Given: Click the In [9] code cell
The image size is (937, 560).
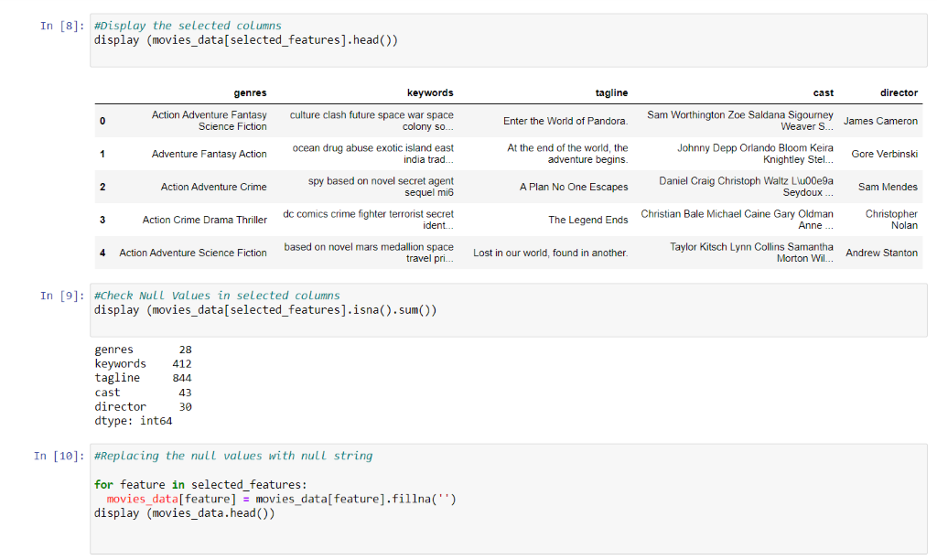Looking at the screenshot, I should (509, 310).
